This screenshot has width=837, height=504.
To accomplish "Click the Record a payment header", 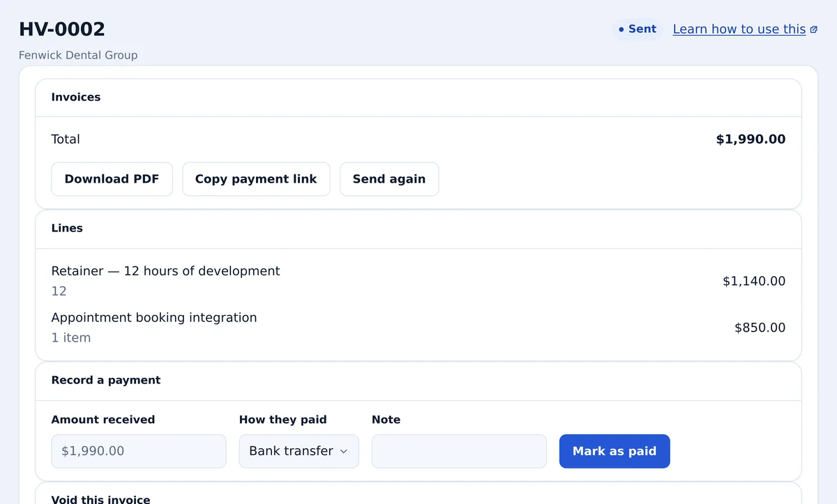I will [106, 381].
